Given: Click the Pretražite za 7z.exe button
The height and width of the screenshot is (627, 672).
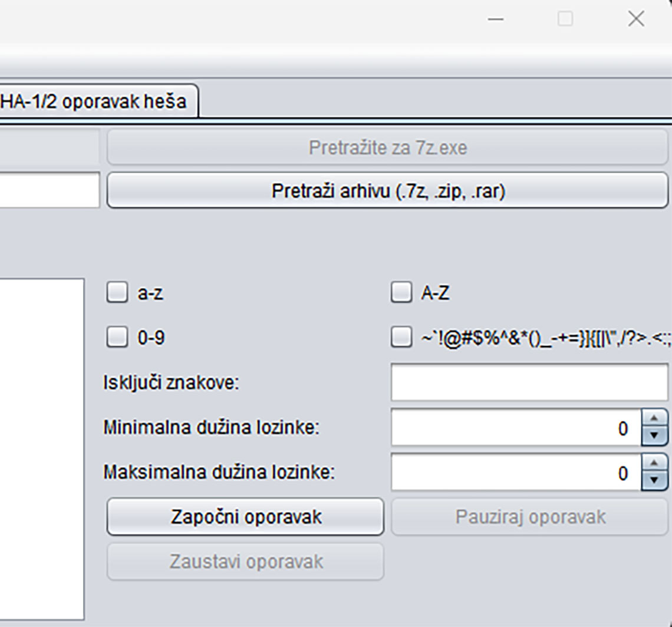Looking at the screenshot, I should (x=387, y=147).
